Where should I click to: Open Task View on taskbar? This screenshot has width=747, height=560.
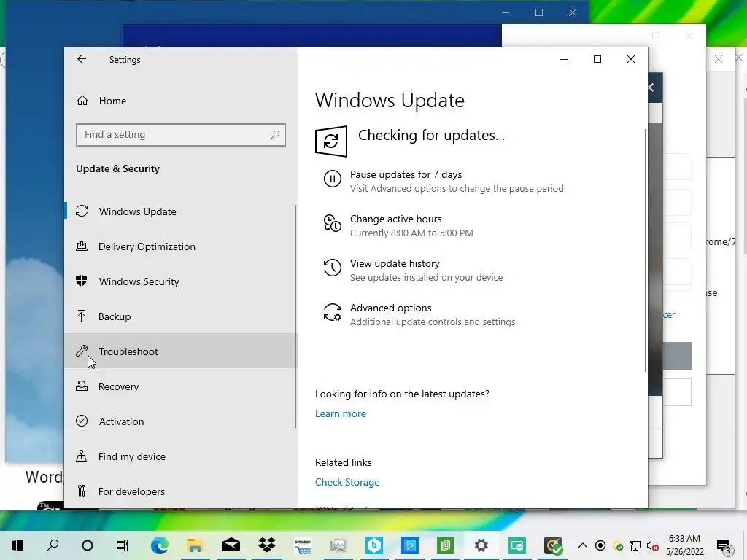pyautogui.click(x=123, y=545)
